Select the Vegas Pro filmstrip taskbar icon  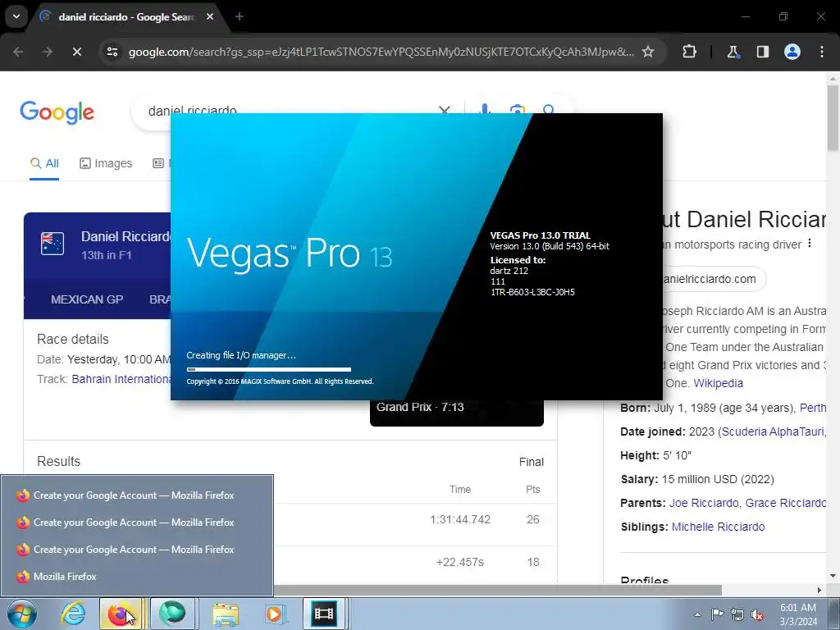[323, 614]
